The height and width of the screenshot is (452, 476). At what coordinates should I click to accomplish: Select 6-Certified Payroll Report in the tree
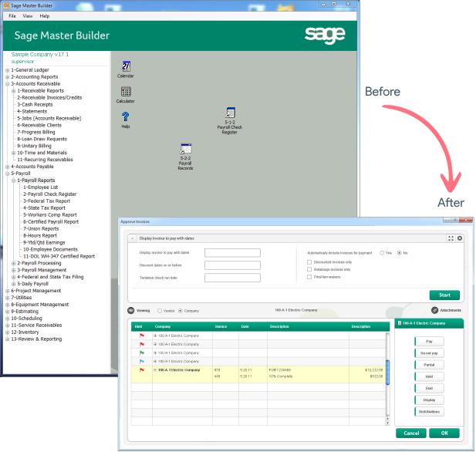tap(51, 222)
